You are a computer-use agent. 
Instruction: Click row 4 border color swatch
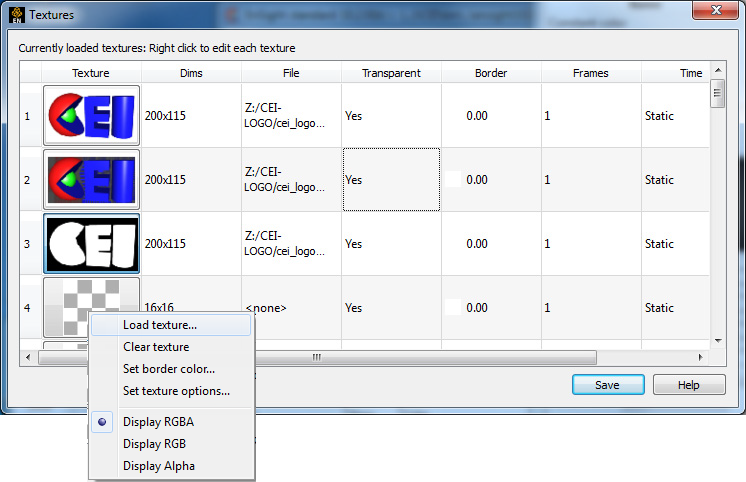point(452,307)
